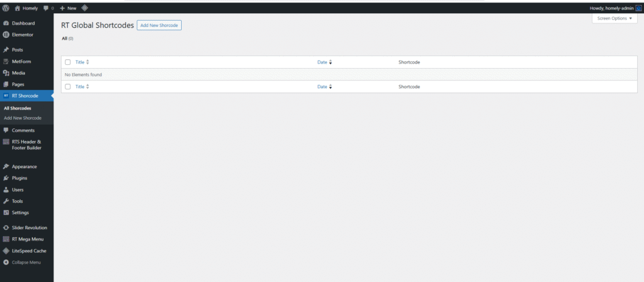Screen dimensions: 644x282
Task: Click the Plugins icon in sidebar
Action: pos(6,178)
